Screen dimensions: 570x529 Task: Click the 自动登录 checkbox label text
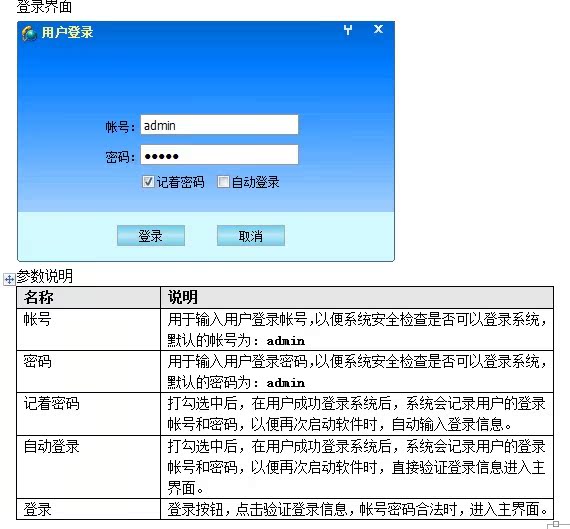(x=256, y=182)
